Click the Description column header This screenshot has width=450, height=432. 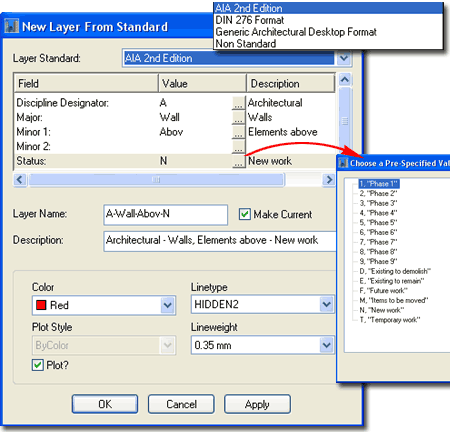[291, 83]
